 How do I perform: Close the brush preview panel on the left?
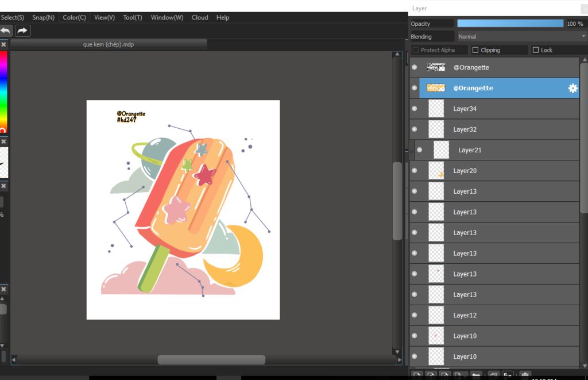pyautogui.click(x=3, y=141)
